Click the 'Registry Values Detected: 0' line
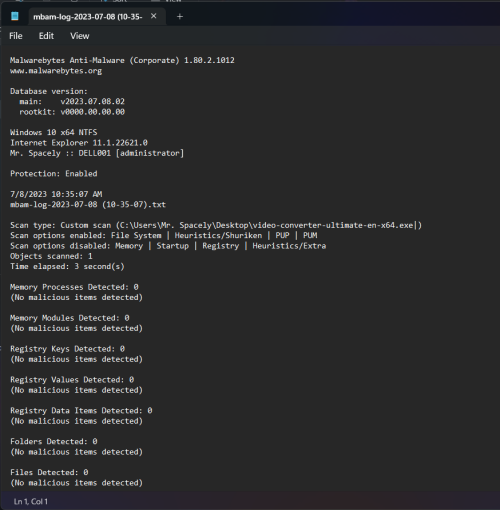Image resolution: width=500 pixels, height=510 pixels. (72, 380)
